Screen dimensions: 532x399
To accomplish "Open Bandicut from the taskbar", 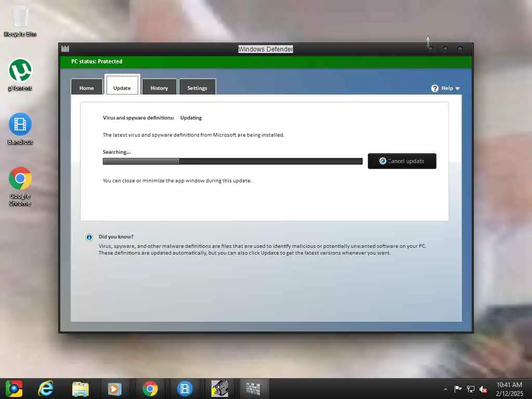I will click(185, 389).
